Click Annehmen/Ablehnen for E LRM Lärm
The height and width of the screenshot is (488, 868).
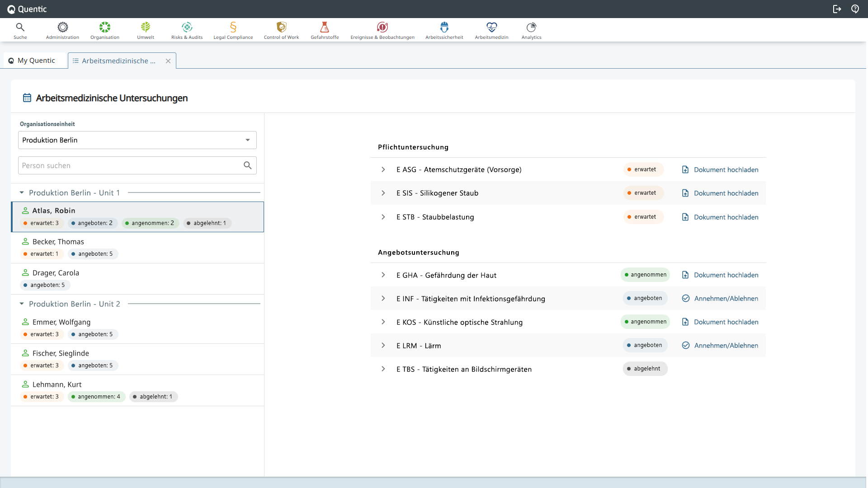(720, 345)
